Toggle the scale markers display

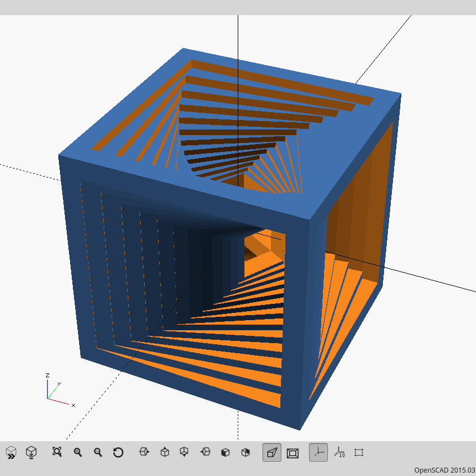click(x=339, y=452)
